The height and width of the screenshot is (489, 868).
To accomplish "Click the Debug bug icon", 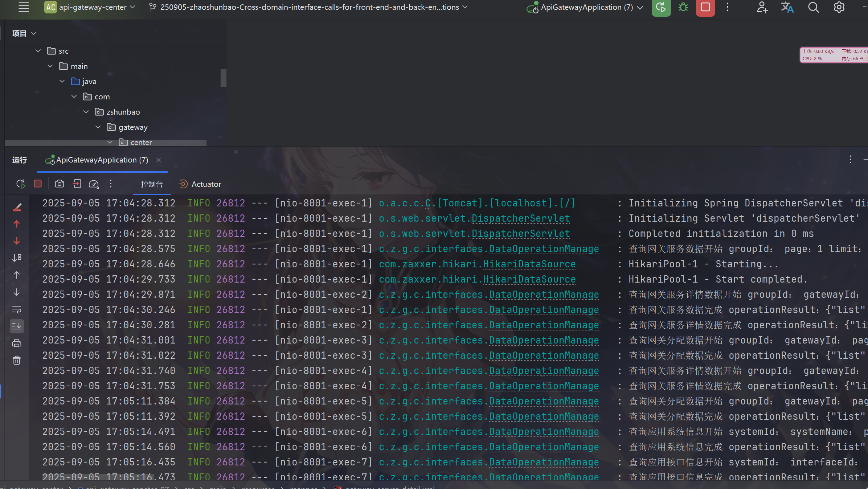I will [x=683, y=7].
